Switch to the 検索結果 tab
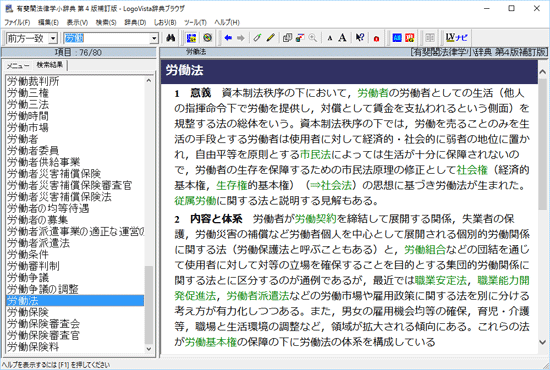The height and width of the screenshot is (370, 550). [x=50, y=65]
